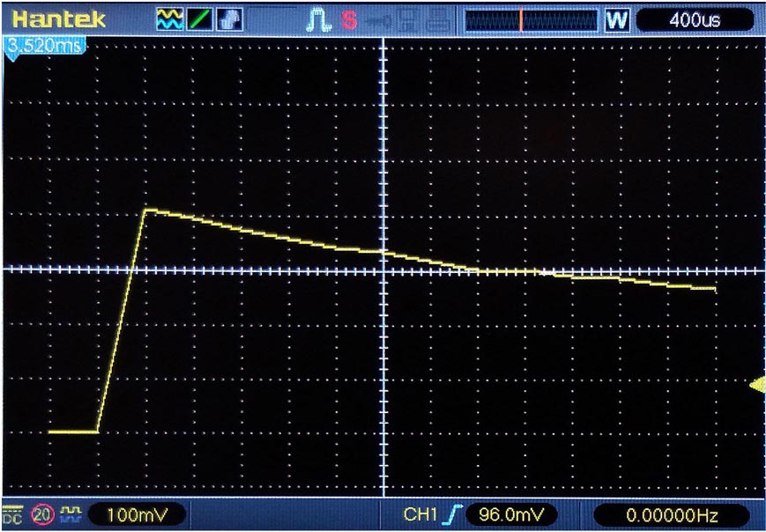Click the rising edge trigger slope icon
766x532 pixels.
point(454,514)
